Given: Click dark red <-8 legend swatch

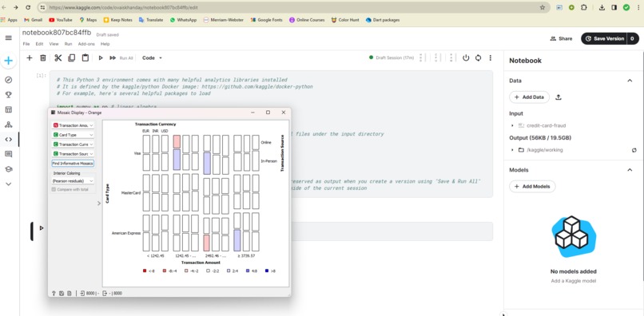Looking at the screenshot, I should 145,271.
